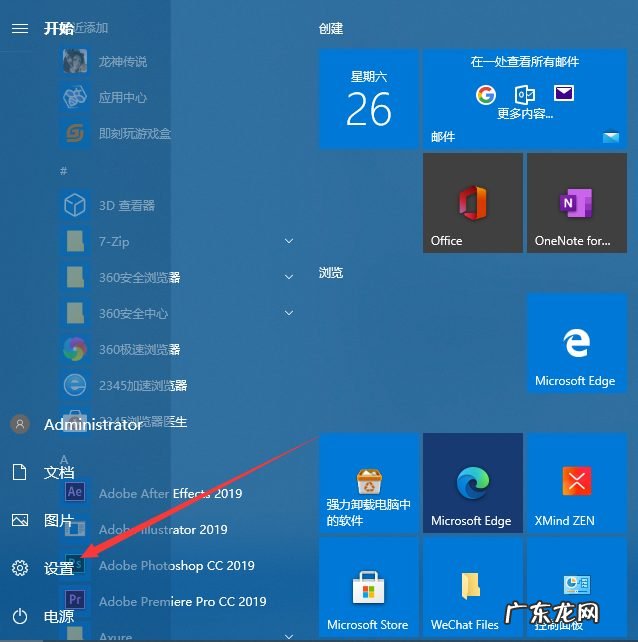Viewport: 638px width, 642px height.
Task: Click the 电源 power icon
Action: 20,616
